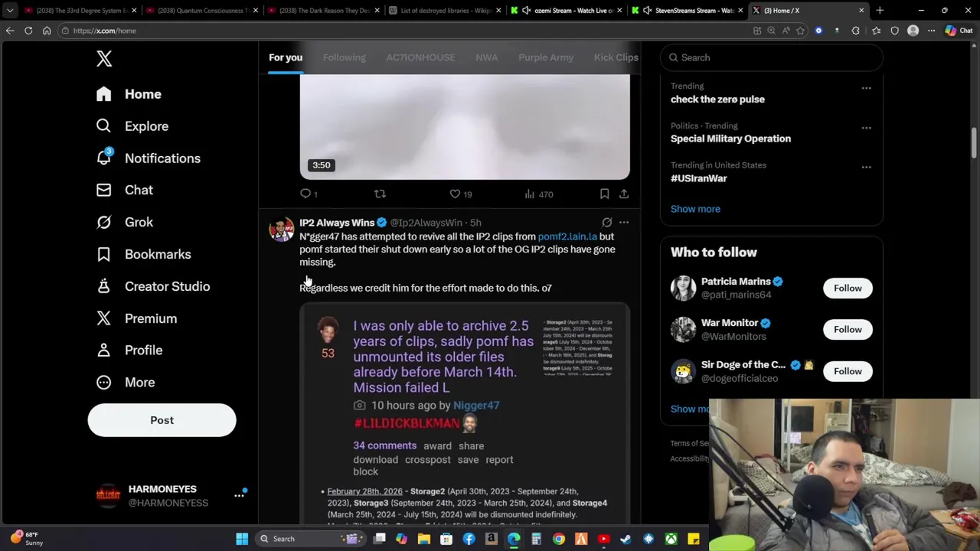Image resolution: width=980 pixels, height=551 pixels.
Task: Follow Sir Doge of the Coin
Action: point(848,371)
